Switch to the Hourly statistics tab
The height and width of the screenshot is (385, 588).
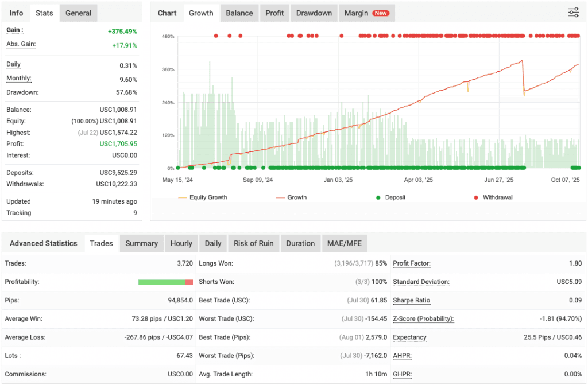pyautogui.click(x=181, y=243)
